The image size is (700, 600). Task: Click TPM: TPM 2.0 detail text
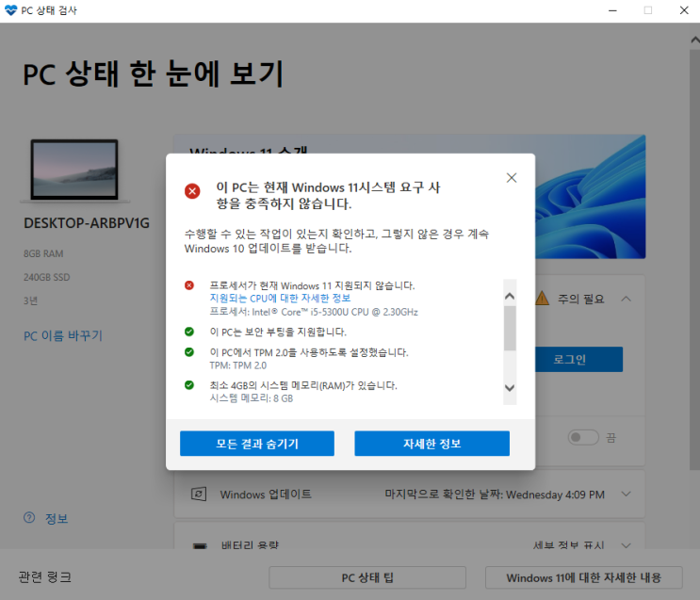click(238, 365)
